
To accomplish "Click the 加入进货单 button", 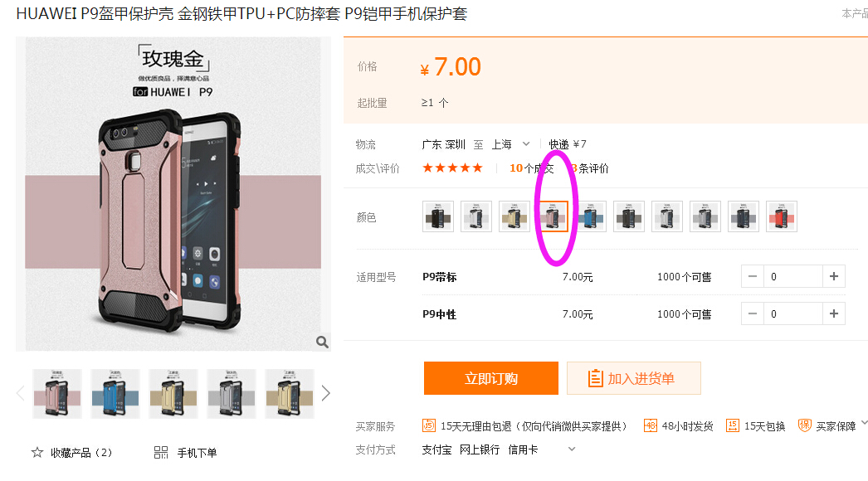I will (x=634, y=378).
